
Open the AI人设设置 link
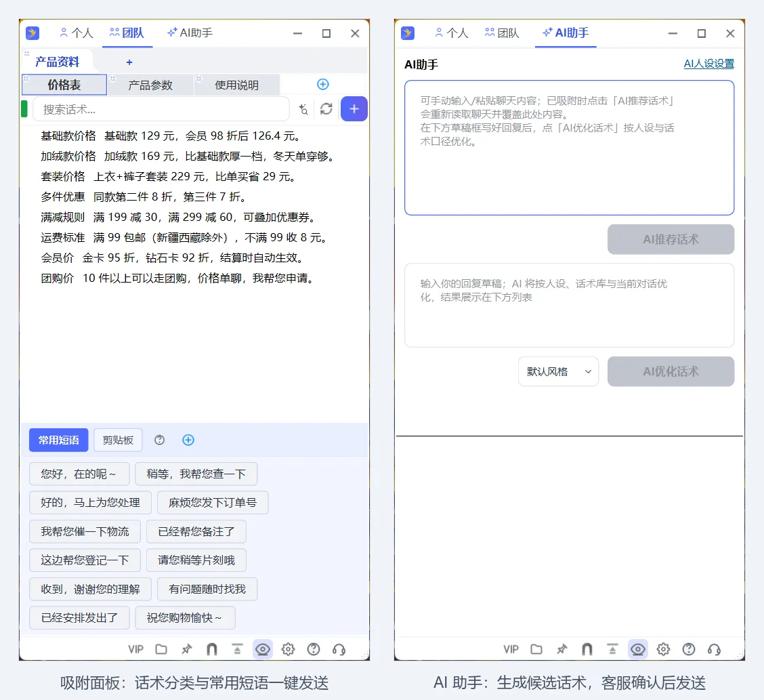(x=709, y=64)
